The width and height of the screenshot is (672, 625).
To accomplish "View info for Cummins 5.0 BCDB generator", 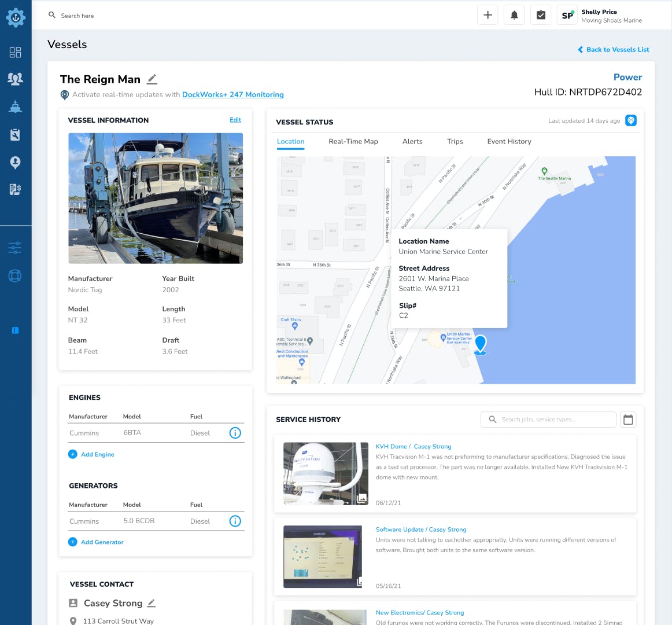I will pos(235,521).
